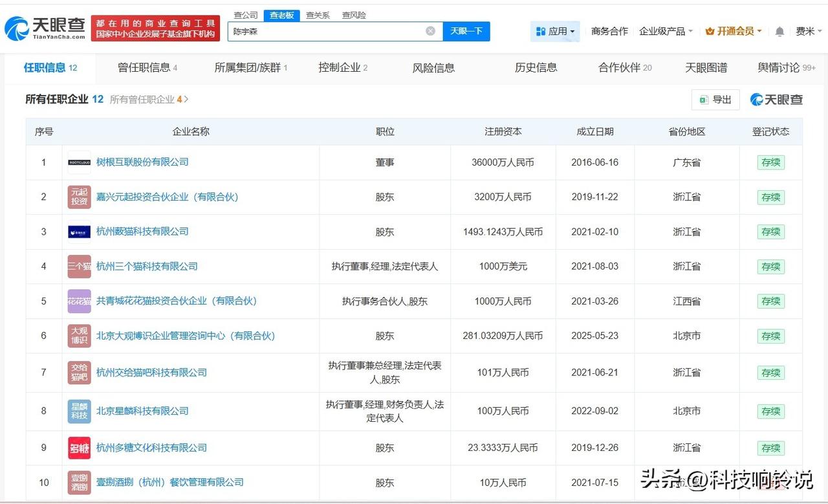This screenshot has height=504, width=828.
Task: Open the 费米 user account menu
Action: tap(809, 31)
